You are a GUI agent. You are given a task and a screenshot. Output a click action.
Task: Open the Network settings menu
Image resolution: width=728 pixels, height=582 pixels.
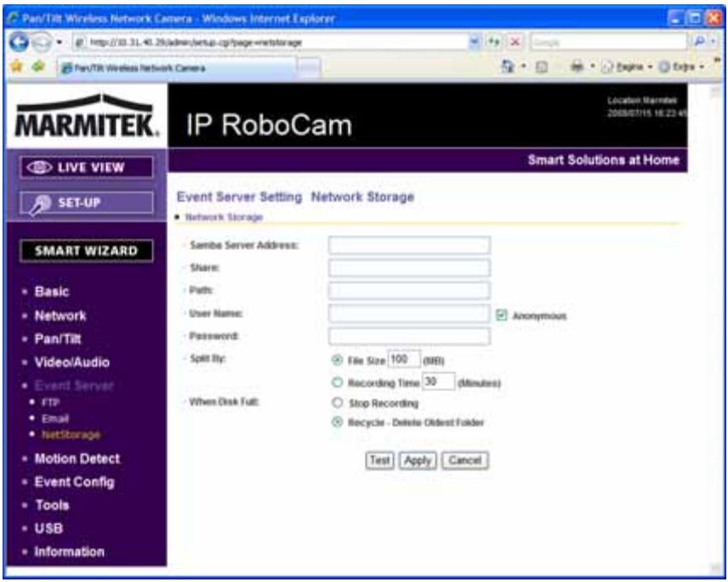[x=60, y=316]
